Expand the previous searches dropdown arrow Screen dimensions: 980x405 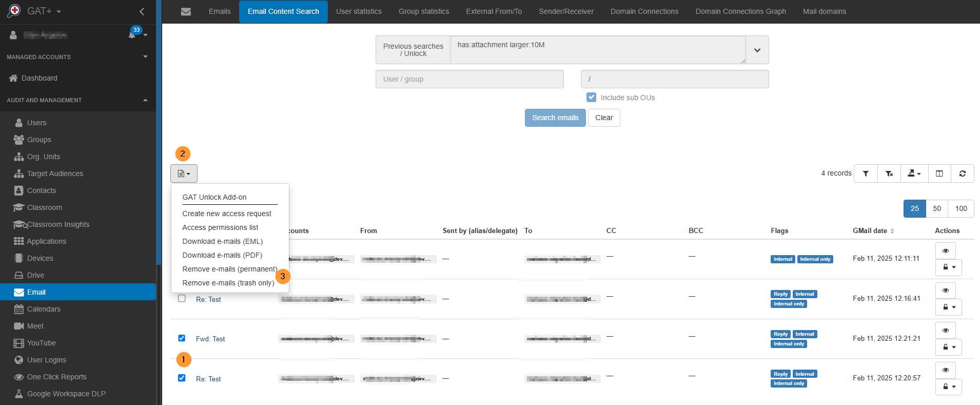click(757, 50)
